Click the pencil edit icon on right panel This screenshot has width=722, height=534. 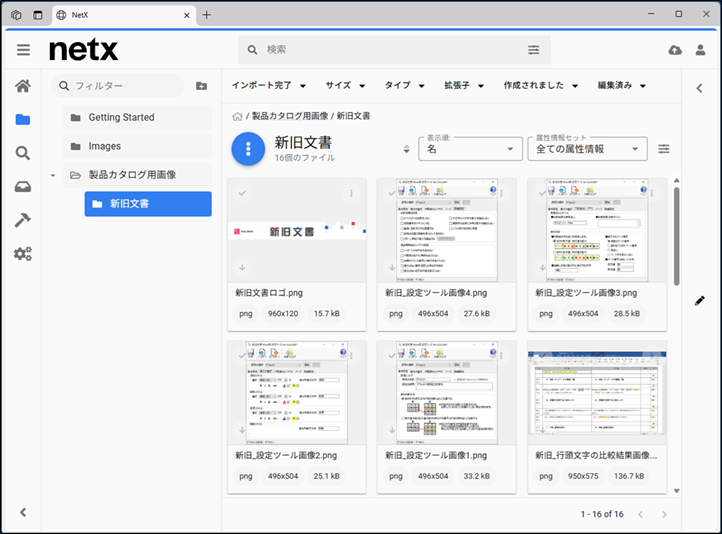[x=700, y=300]
